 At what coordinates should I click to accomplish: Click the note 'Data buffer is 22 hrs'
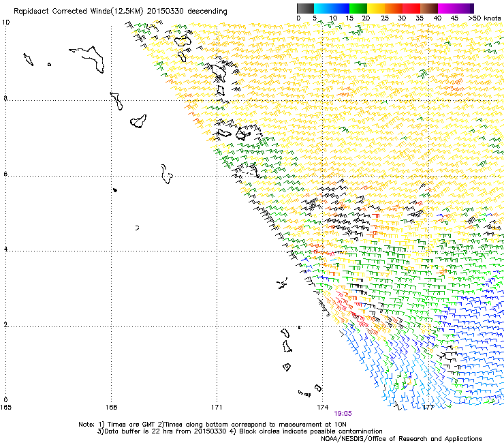[x=139, y=431]
